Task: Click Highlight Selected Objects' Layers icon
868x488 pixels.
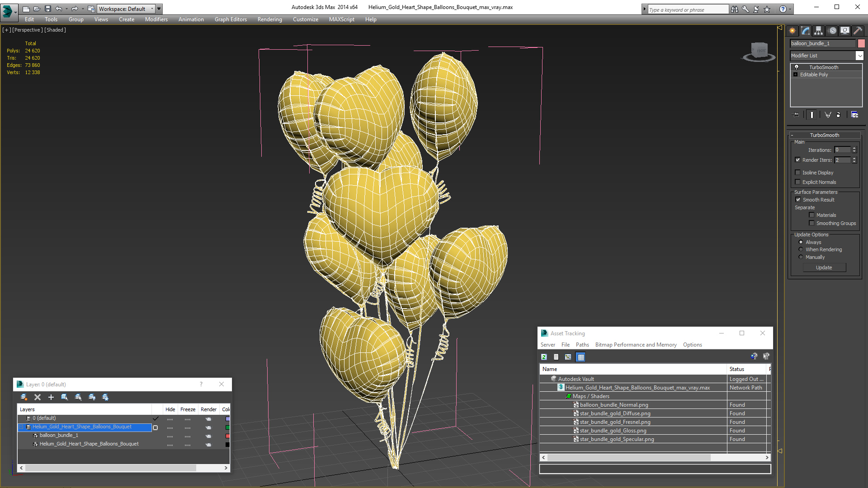Action: (x=78, y=397)
